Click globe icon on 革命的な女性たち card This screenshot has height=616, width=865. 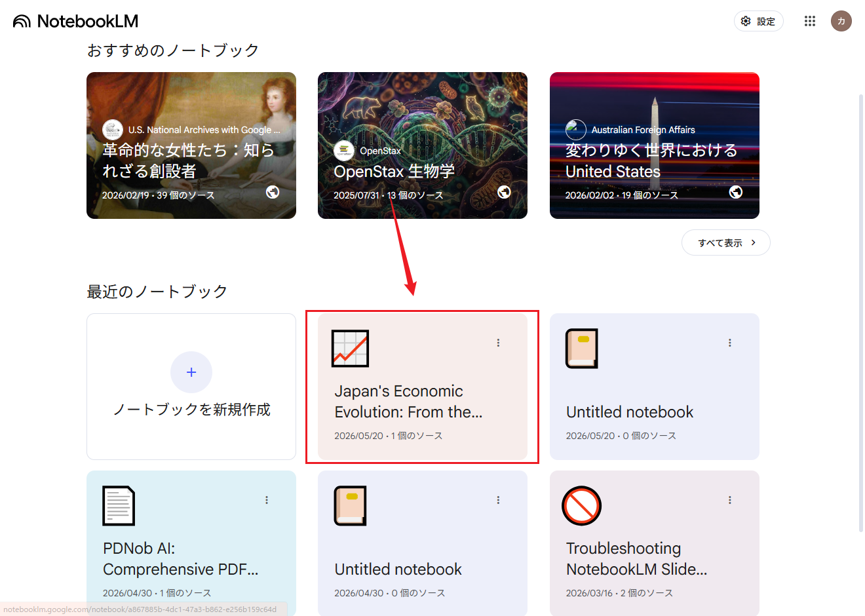tap(273, 192)
